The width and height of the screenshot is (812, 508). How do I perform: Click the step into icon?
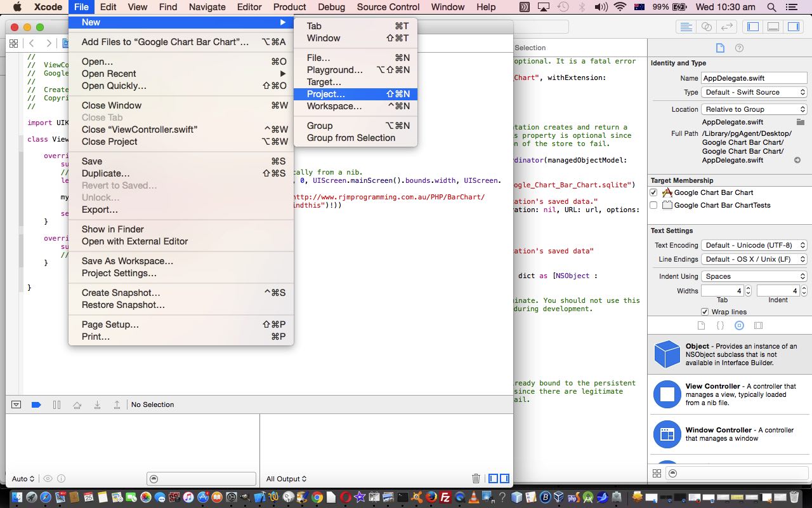[x=97, y=404]
